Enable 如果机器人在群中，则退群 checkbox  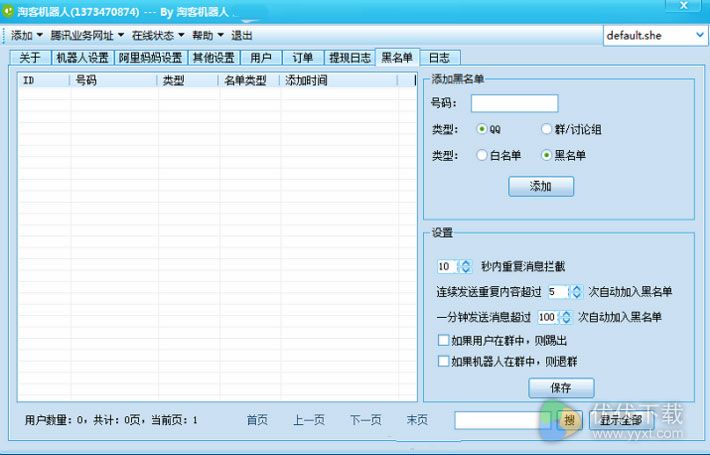tap(443, 361)
